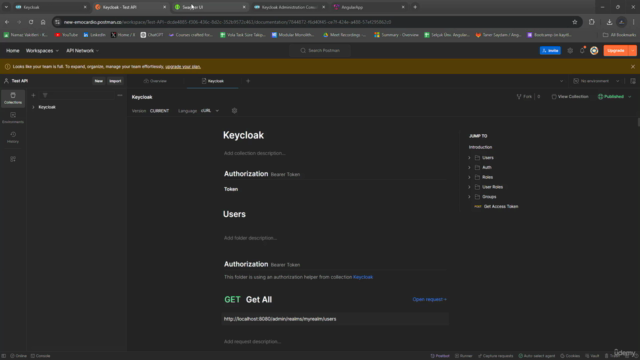The width and height of the screenshot is (640, 360).
Task: Open the sidebar options three-dot menu
Action: [120, 95]
